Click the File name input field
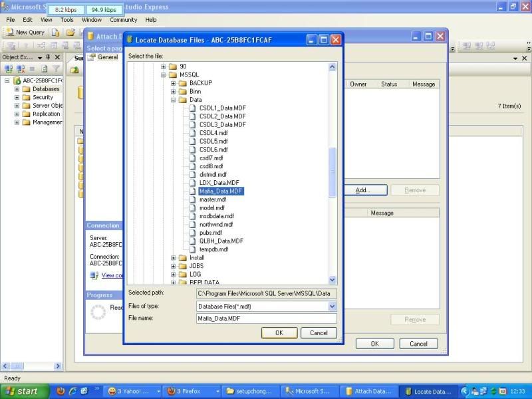Viewport: 532px width, 399px height. (267, 319)
